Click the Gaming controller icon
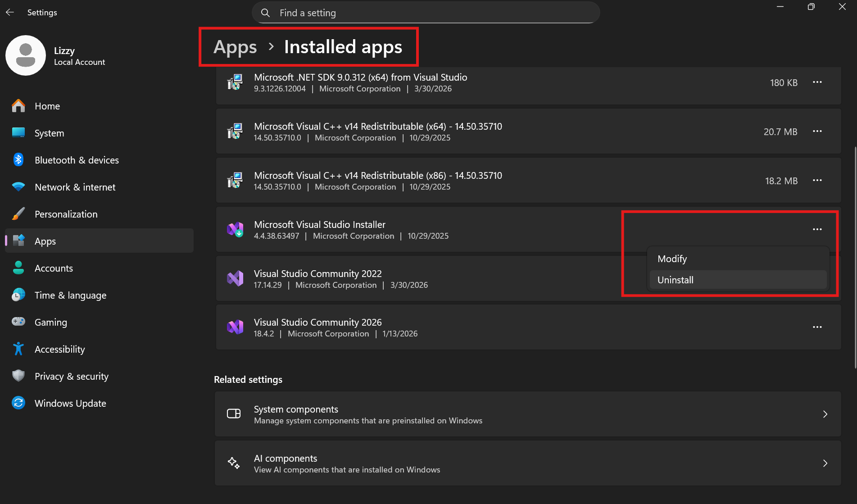This screenshot has height=504, width=857. pos(18,322)
